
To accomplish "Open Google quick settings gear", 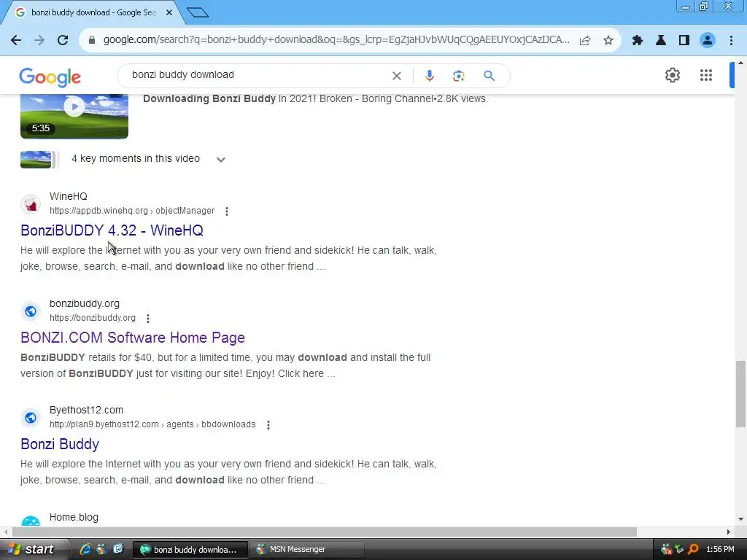I will coord(672,75).
